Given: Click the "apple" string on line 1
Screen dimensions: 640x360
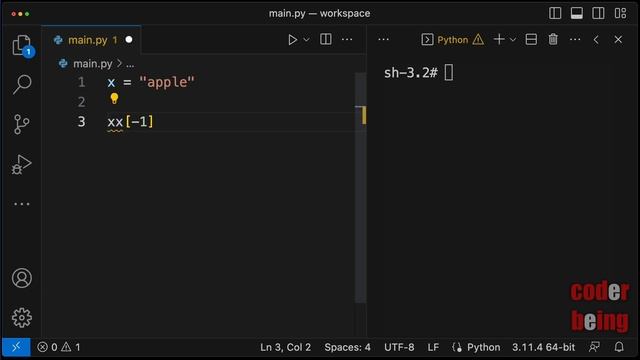Looking at the screenshot, I should (x=167, y=82).
